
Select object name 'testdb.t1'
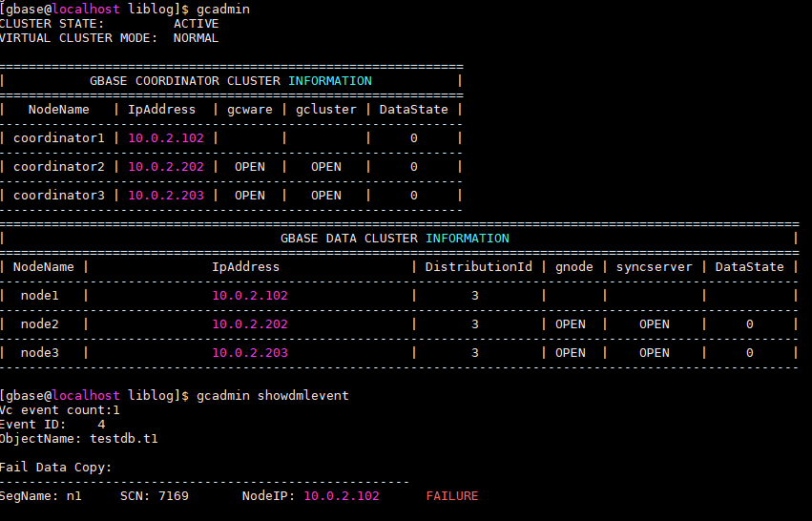(x=124, y=439)
